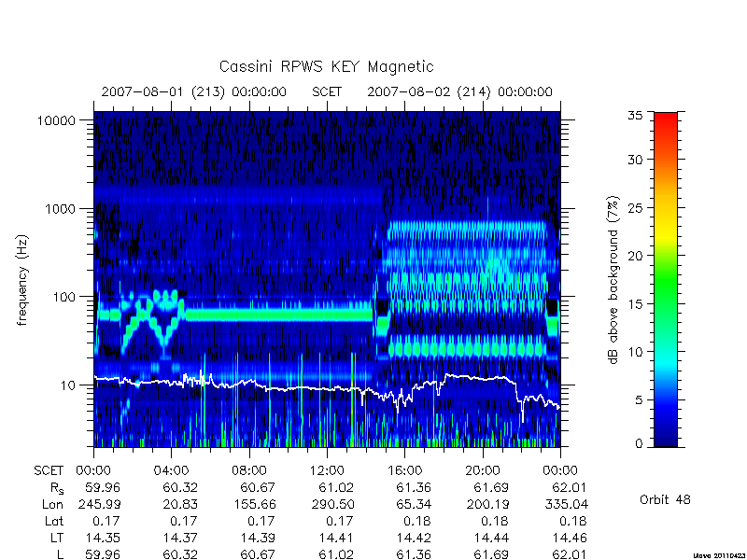The height and width of the screenshot is (560, 747).
Task: Click the LT value '14.41'
Action: 336,538
